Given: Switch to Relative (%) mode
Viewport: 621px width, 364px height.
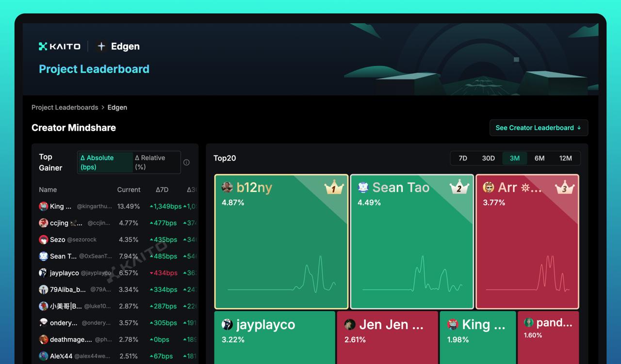Looking at the screenshot, I should click(x=156, y=162).
